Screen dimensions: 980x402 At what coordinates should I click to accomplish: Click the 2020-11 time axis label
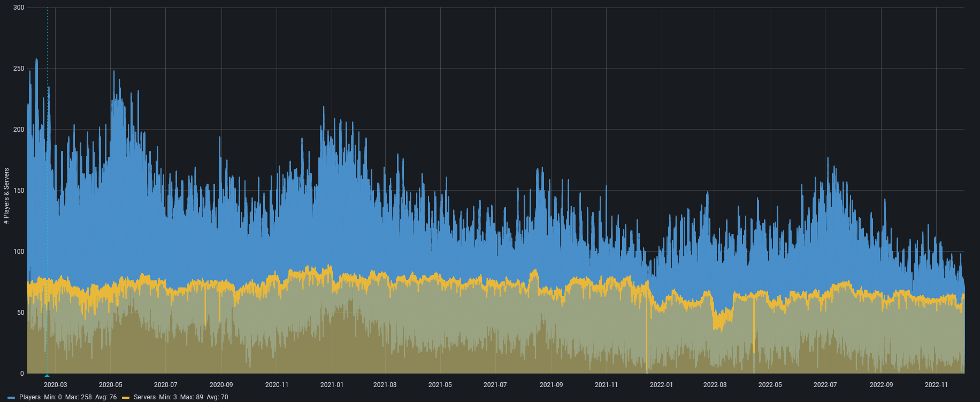277,385
